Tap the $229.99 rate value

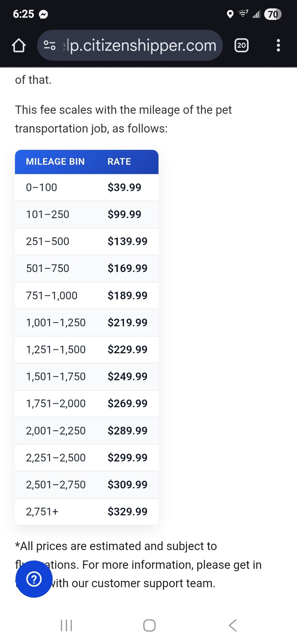point(127,349)
